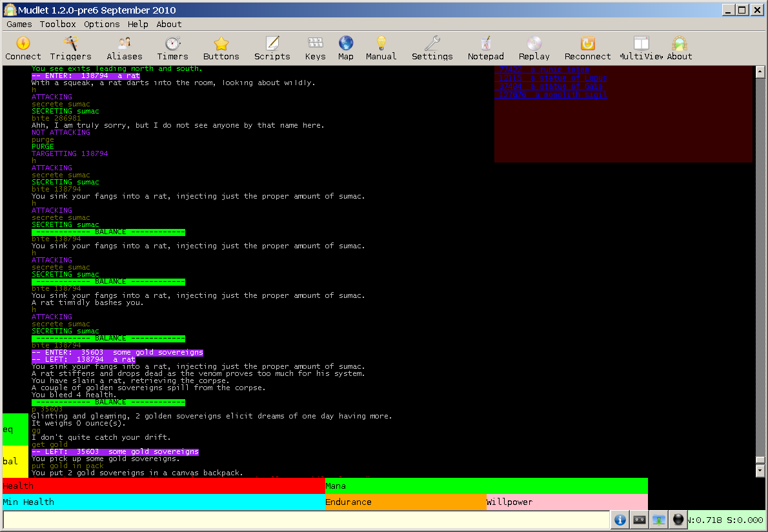
Task: Open the Triggers editor
Action: (70, 48)
